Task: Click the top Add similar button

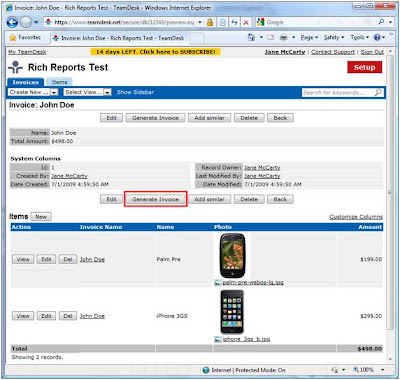Action: point(209,118)
